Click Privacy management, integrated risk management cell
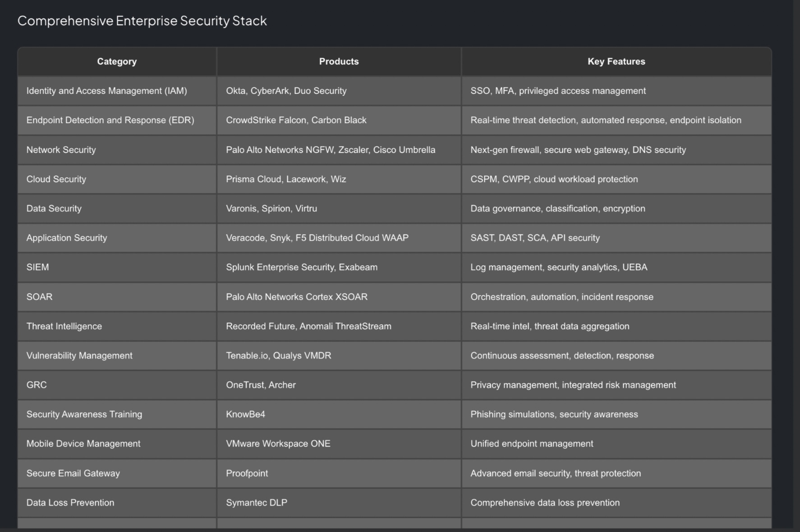Image resolution: width=800 pixels, height=532 pixels. pos(616,385)
